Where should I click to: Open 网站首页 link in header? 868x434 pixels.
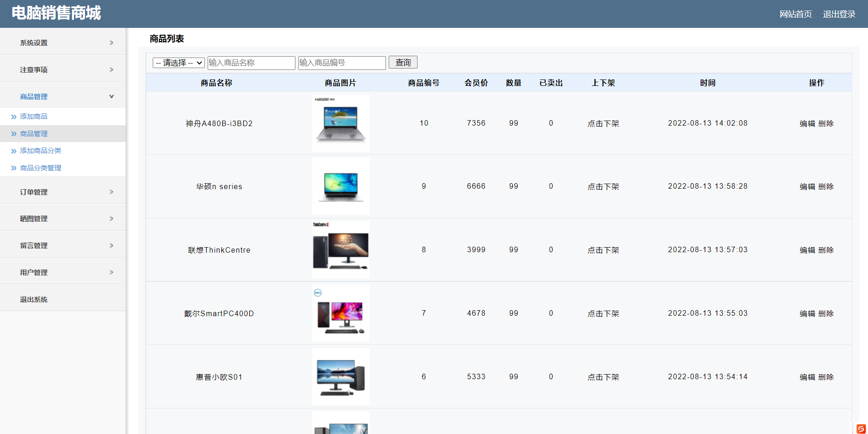[796, 14]
